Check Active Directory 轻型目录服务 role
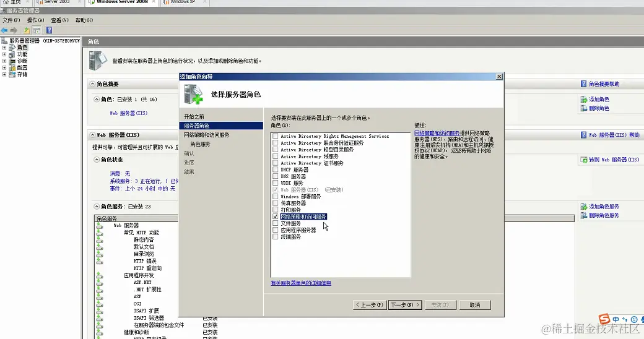This screenshot has height=339, width=644. pyautogui.click(x=275, y=150)
